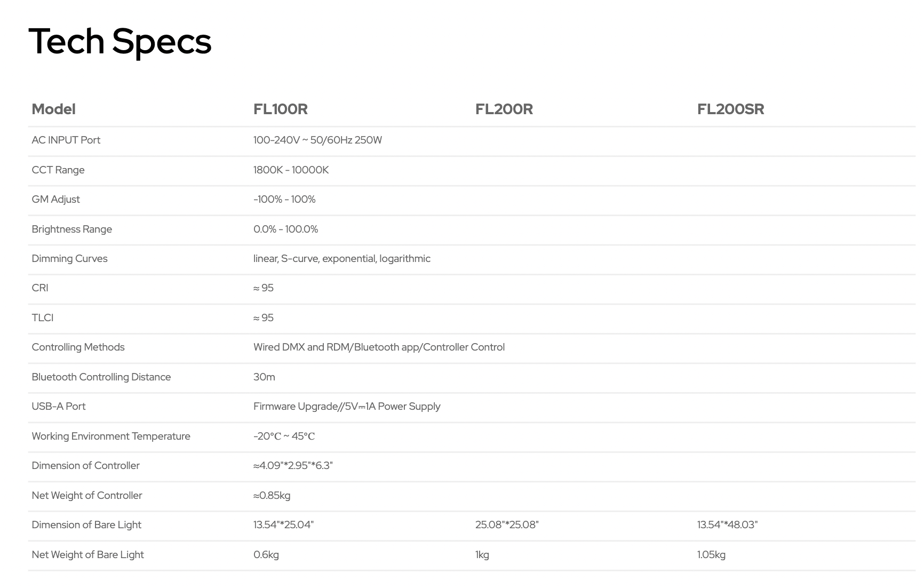The width and height of the screenshot is (924, 588).
Task: Click the Dimming Curves values text
Action: [341, 259]
